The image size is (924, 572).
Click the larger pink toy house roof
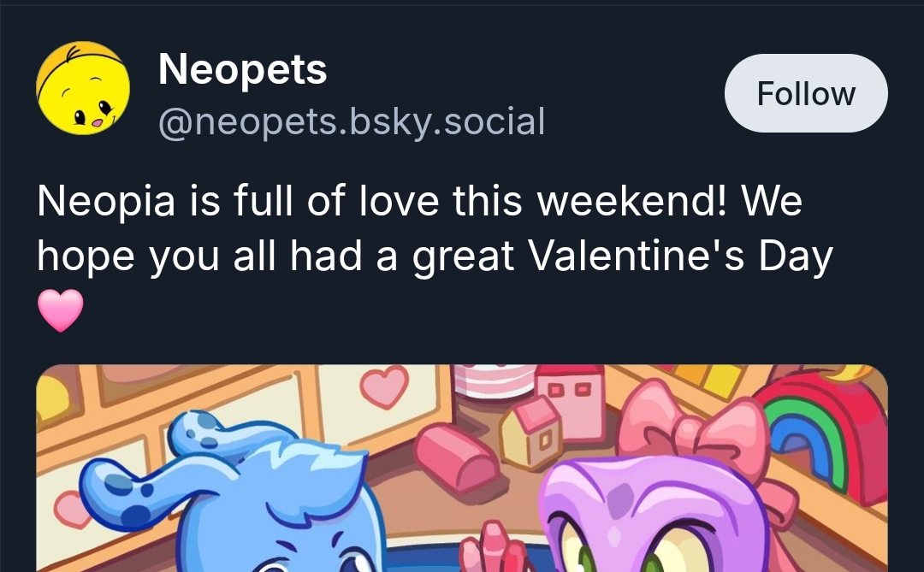pos(568,374)
